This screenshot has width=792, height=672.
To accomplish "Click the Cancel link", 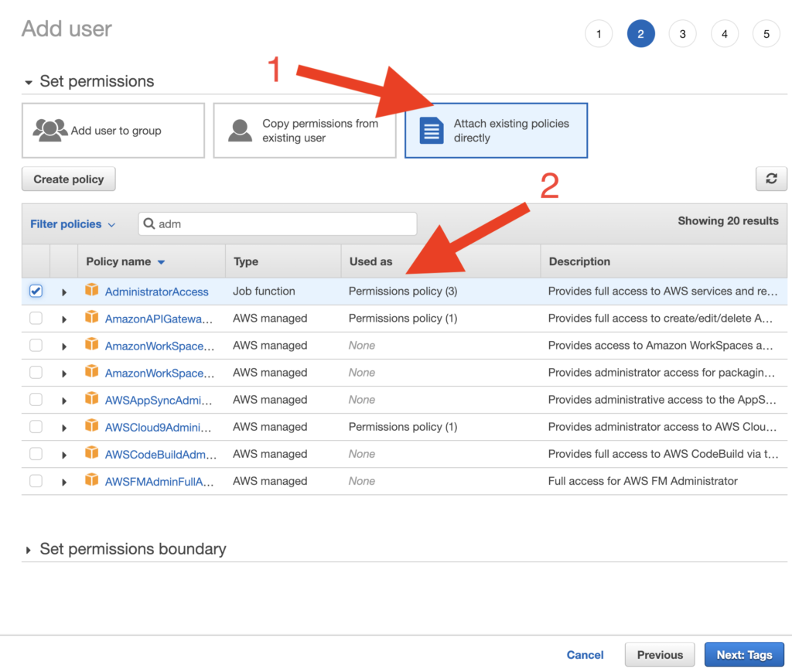I will point(585,655).
